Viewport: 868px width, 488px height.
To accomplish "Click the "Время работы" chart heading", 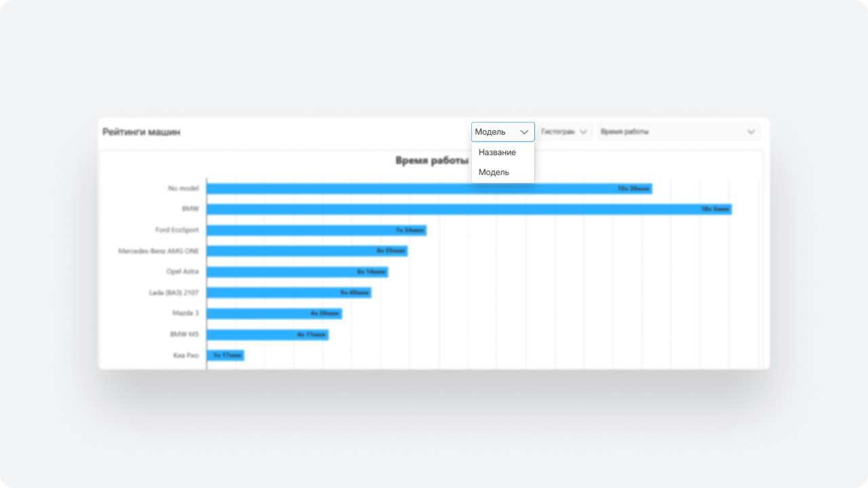I will pyautogui.click(x=431, y=161).
